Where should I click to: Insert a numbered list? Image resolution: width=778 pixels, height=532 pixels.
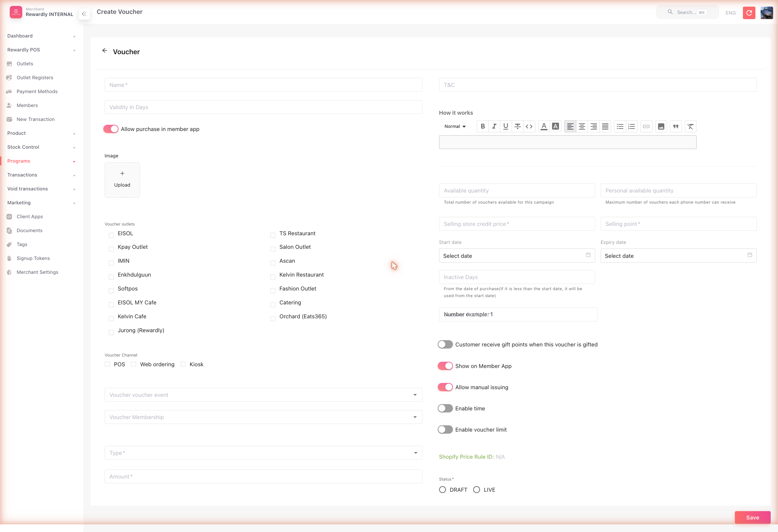pyautogui.click(x=632, y=126)
